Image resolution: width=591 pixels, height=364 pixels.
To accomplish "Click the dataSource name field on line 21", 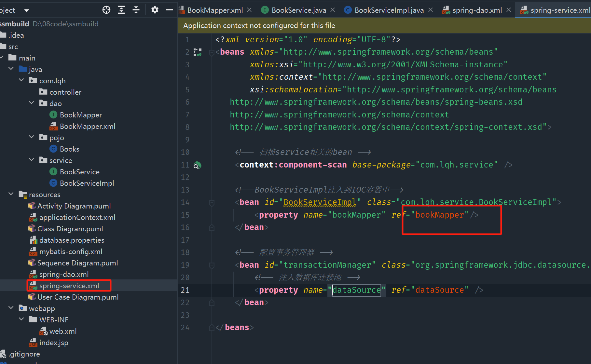I will [356, 290].
